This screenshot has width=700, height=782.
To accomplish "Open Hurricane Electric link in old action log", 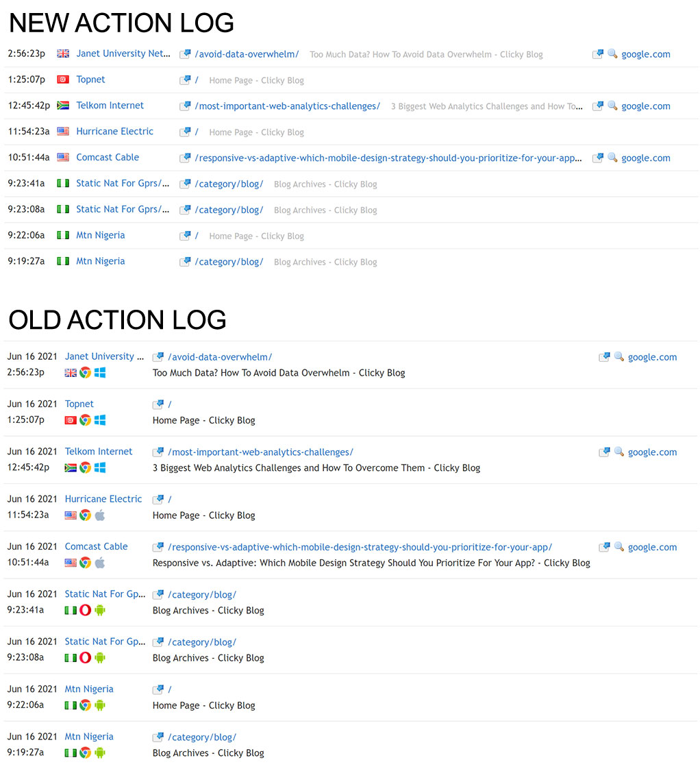I will pos(103,499).
